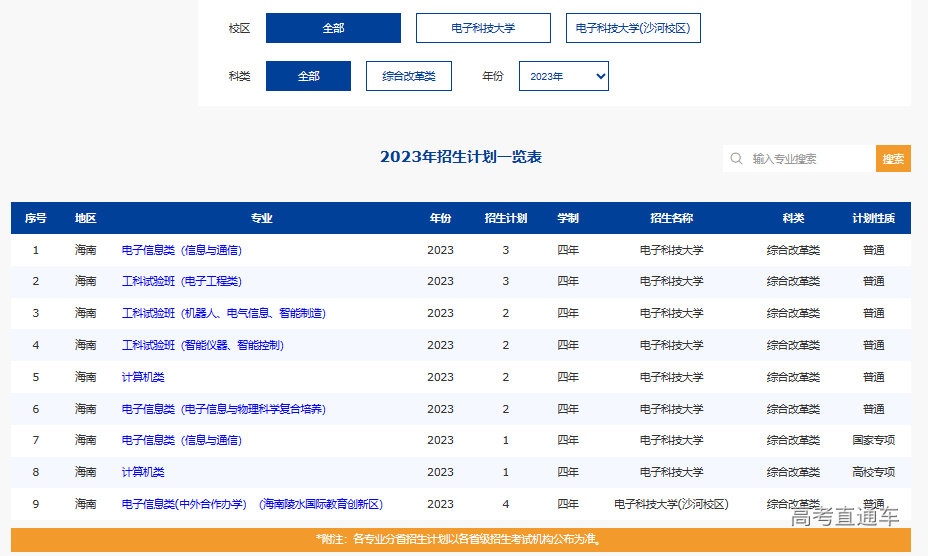The width and height of the screenshot is (928, 556).
Task: Click the 高校专项 cell in row 8
Action: (874, 472)
